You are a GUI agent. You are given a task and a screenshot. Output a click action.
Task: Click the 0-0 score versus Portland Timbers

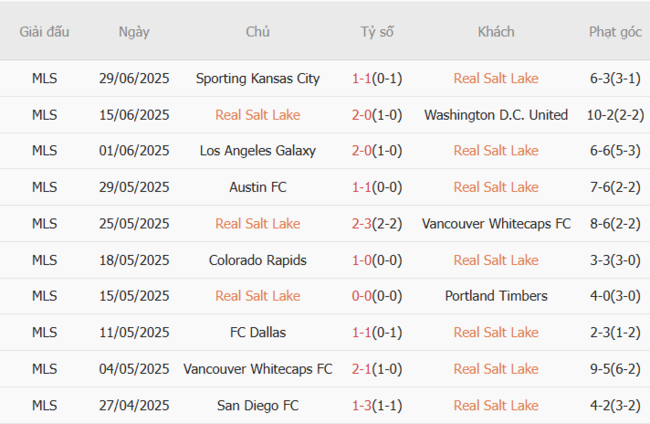[361, 296]
